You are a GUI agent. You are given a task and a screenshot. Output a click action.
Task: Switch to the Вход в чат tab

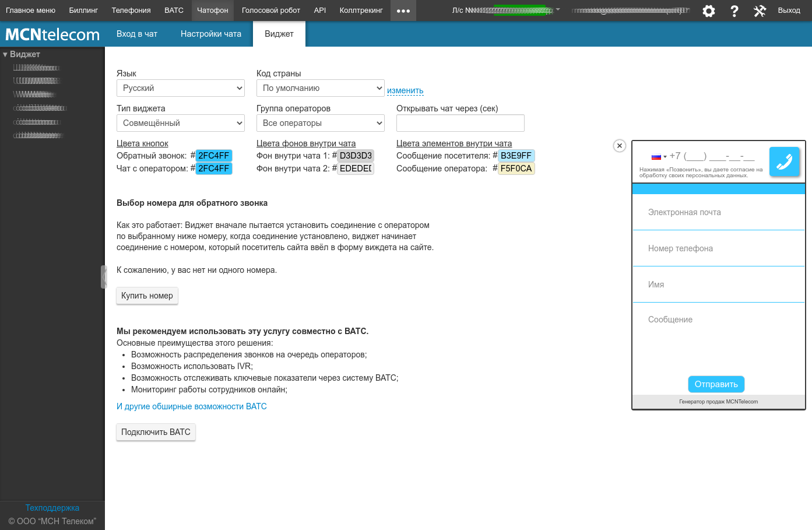coord(137,34)
